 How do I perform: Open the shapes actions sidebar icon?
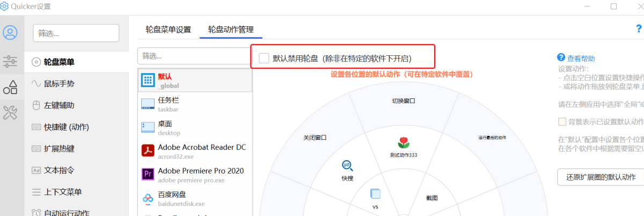pyautogui.click(x=10, y=87)
